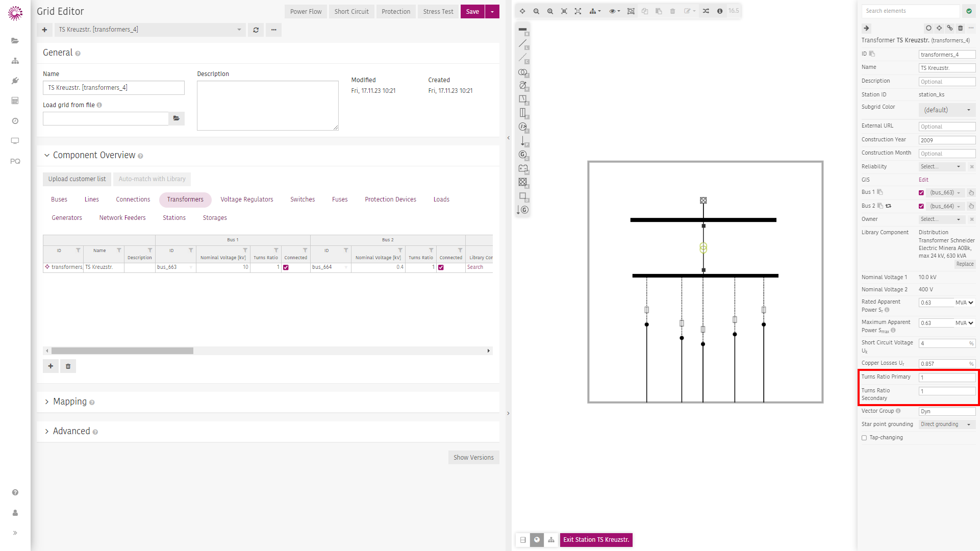Toggle Bus 1 connected checkbox in table
This screenshot has height=551, width=980.
pyautogui.click(x=286, y=267)
